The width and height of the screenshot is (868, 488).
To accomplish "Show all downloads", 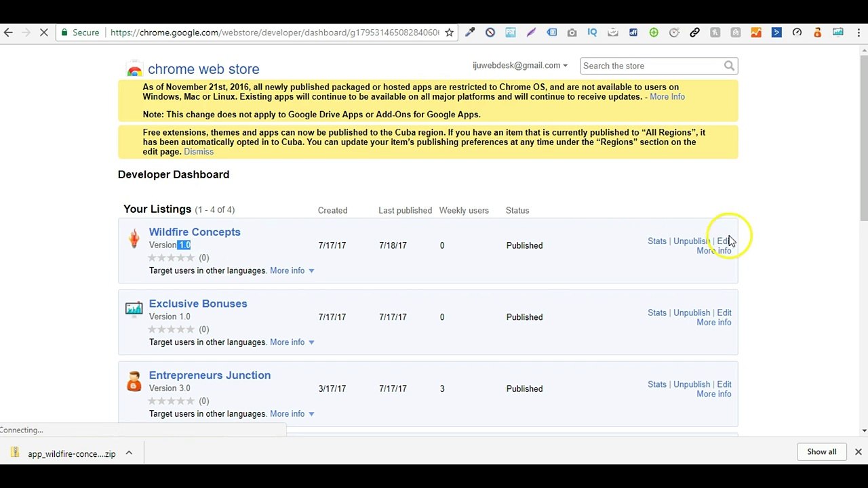I will tap(822, 452).
